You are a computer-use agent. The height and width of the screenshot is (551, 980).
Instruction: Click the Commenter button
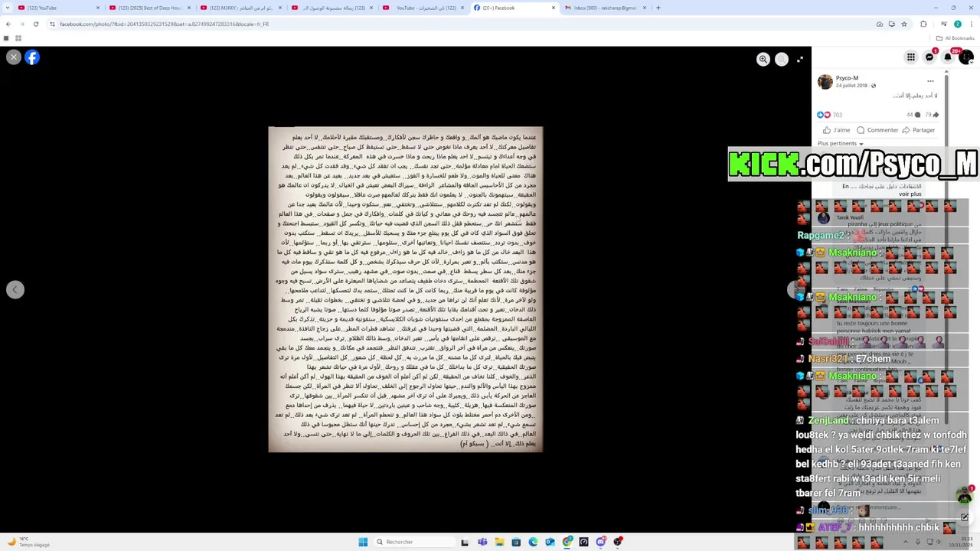tap(877, 130)
